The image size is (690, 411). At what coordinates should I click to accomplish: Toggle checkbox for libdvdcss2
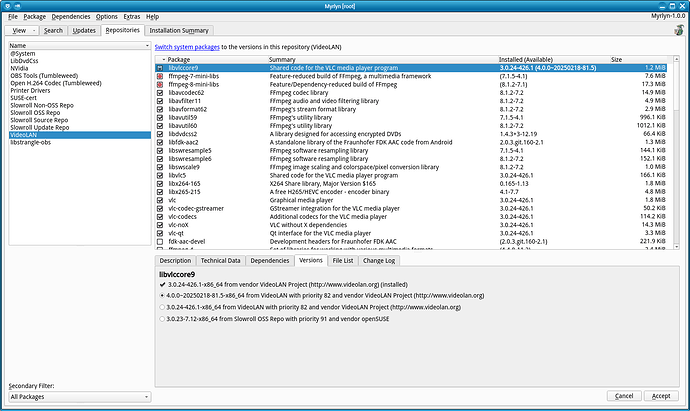(x=160, y=134)
